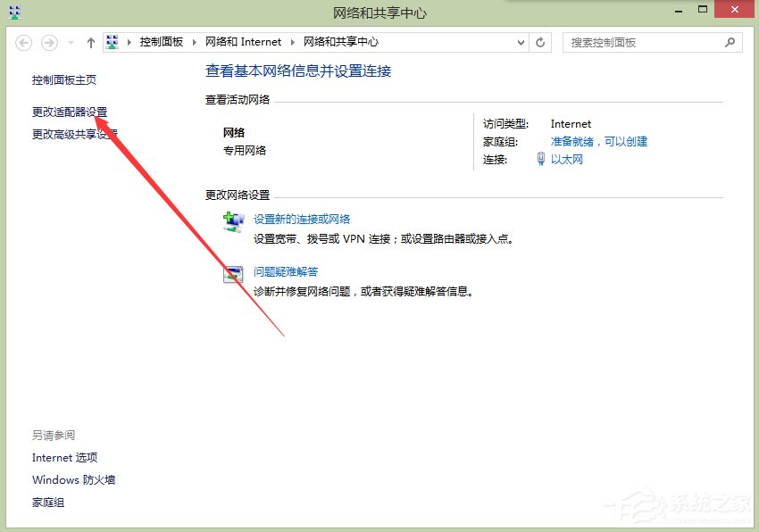759x532 pixels.
Task: Open the address bar history dropdown arrow
Action: (521, 42)
